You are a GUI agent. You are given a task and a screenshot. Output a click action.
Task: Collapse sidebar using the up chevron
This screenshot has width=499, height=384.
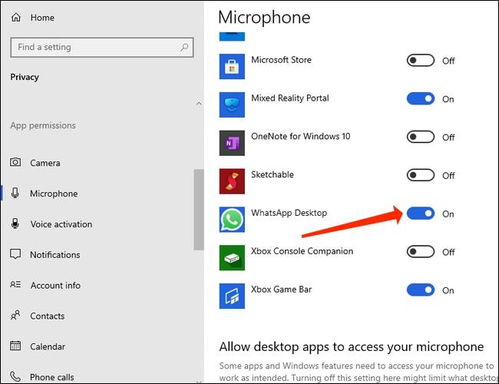[x=199, y=103]
